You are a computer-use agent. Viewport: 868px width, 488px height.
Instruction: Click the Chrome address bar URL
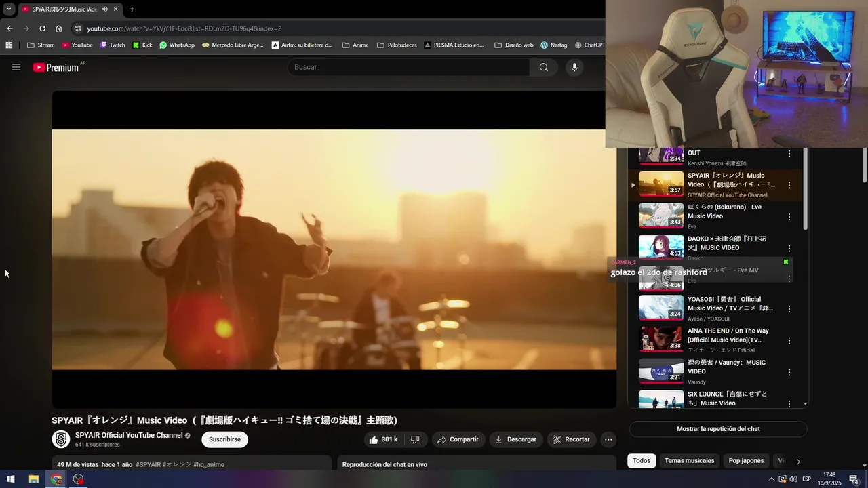(x=184, y=28)
